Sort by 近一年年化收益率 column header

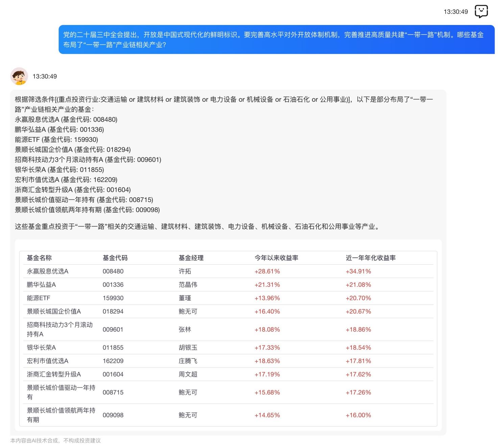click(371, 258)
